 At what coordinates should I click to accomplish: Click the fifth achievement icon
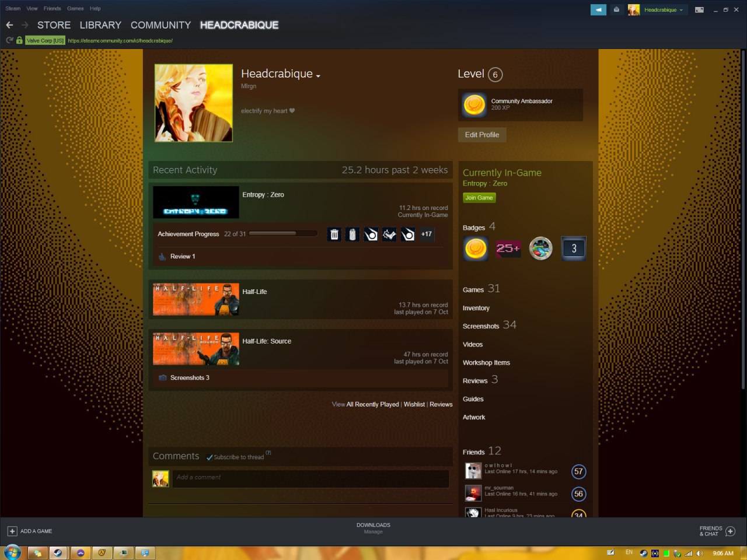tap(408, 235)
